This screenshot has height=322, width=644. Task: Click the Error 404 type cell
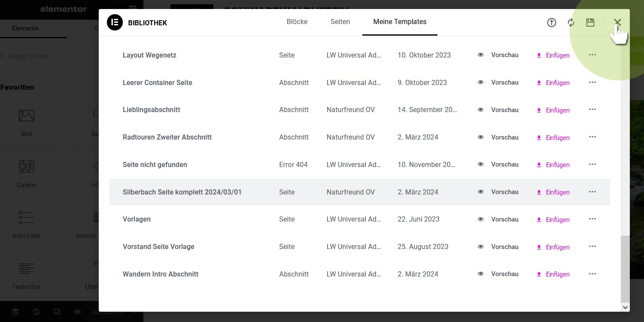(x=293, y=164)
